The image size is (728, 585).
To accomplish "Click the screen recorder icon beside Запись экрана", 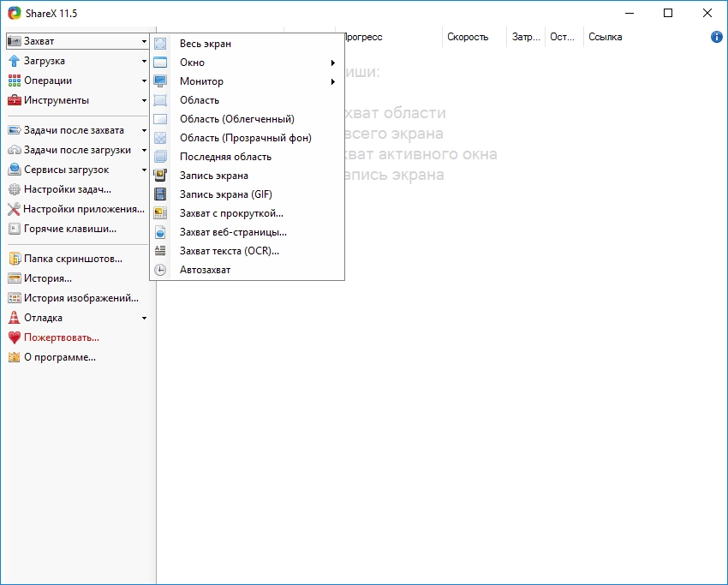I will coord(160,176).
